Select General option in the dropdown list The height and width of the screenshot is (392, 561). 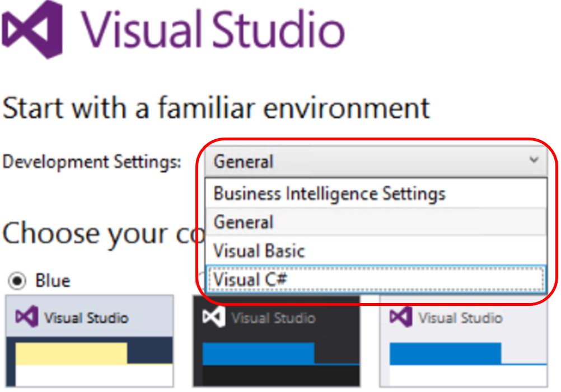244,222
